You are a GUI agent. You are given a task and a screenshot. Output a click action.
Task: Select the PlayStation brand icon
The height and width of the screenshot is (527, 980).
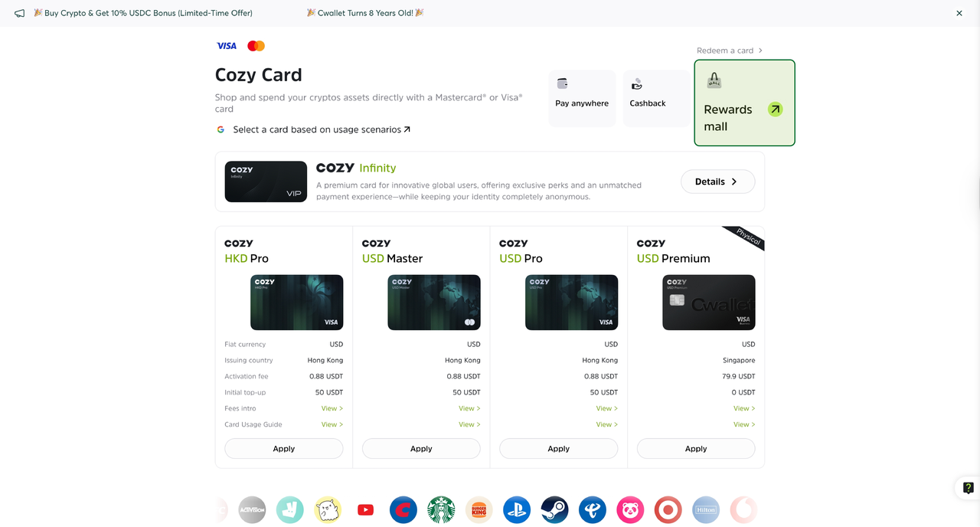tap(517, 510)
